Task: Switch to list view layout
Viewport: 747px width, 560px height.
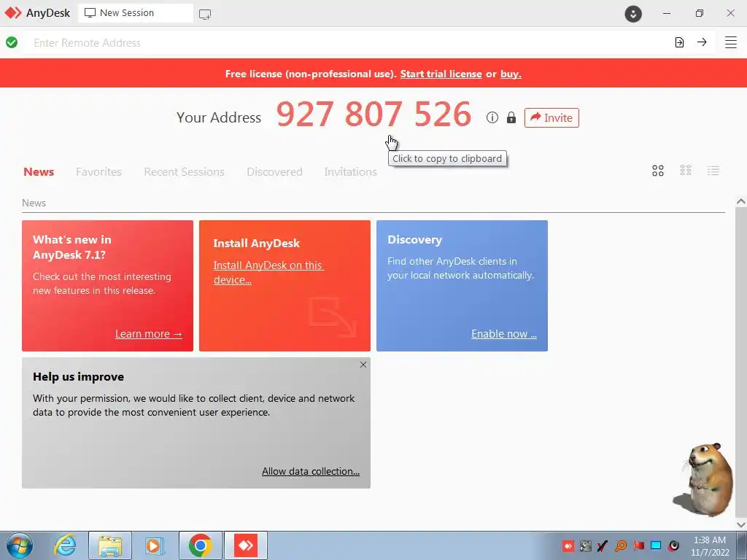Action: tap(713, 171)
